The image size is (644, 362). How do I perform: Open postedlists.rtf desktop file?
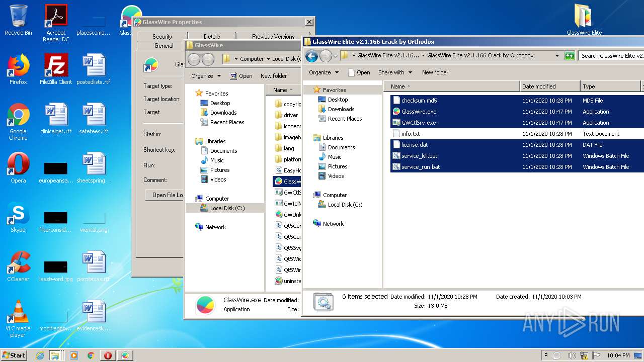pyautogui.click(x=94, y=69)
